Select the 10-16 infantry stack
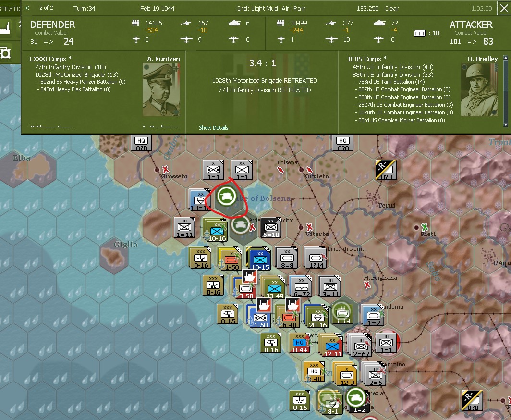 click(215, 230)
